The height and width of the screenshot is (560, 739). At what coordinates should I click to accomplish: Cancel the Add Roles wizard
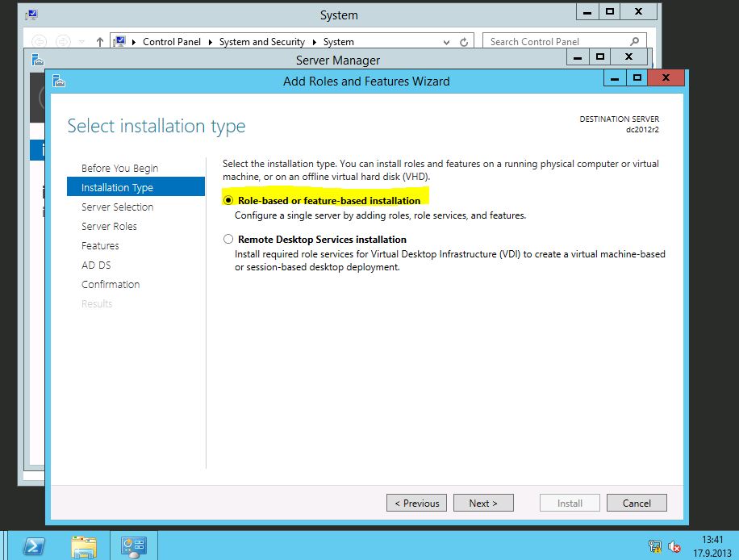point(637,503)
